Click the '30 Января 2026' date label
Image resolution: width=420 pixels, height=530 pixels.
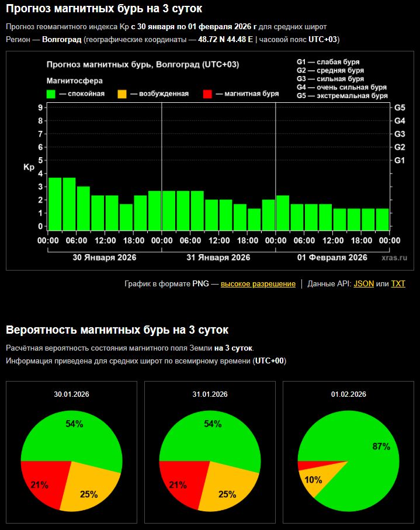coord(105,258)
